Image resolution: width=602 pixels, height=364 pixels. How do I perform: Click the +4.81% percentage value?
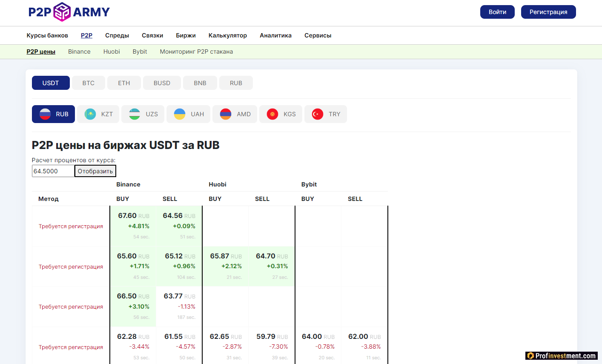click(139, 226)
